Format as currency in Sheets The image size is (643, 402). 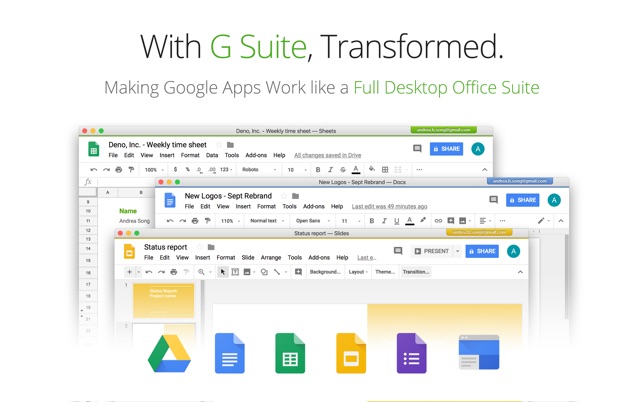176,169
